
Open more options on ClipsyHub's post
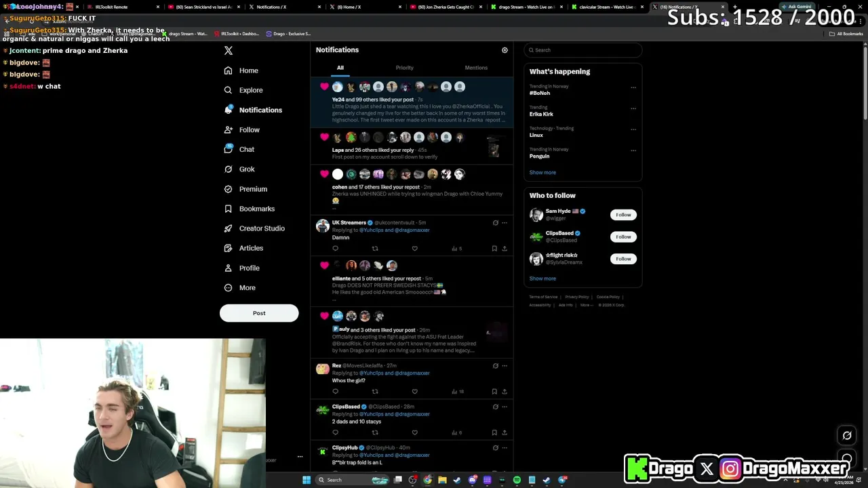[505, 448]
